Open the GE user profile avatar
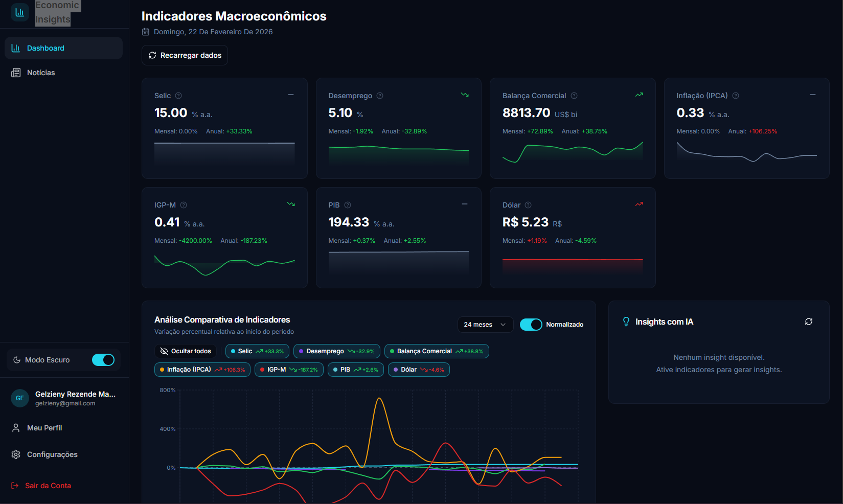843x504 pixels. point(19,398)
